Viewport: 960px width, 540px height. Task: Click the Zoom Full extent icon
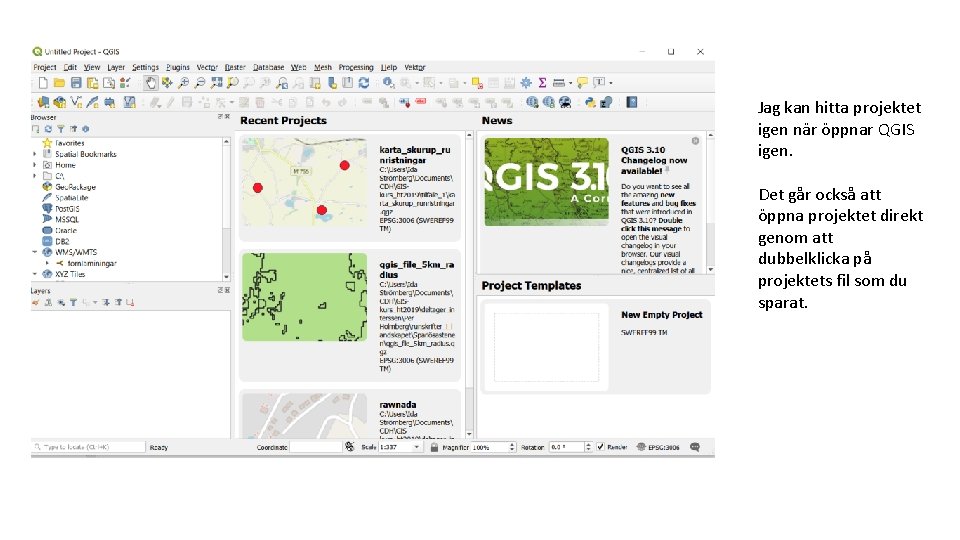tap(216, 83)
